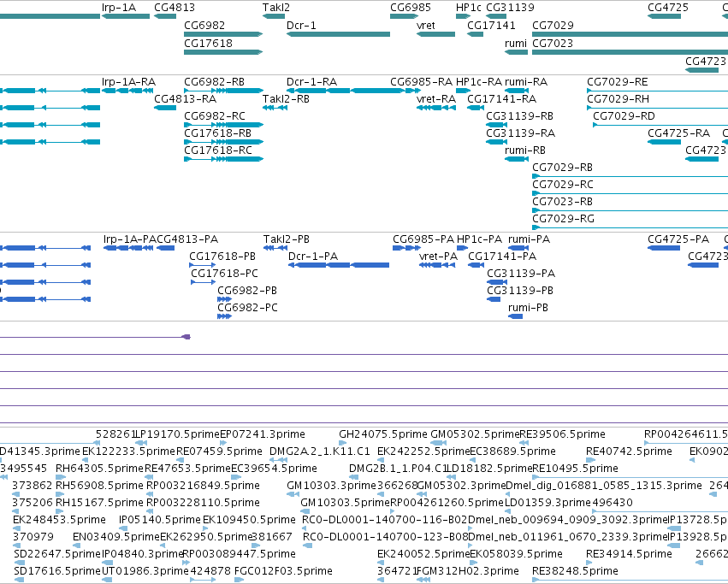728x584 pixels.
Task: Open the "CG17141-RA" transcript label
Action: click(501, 99)
